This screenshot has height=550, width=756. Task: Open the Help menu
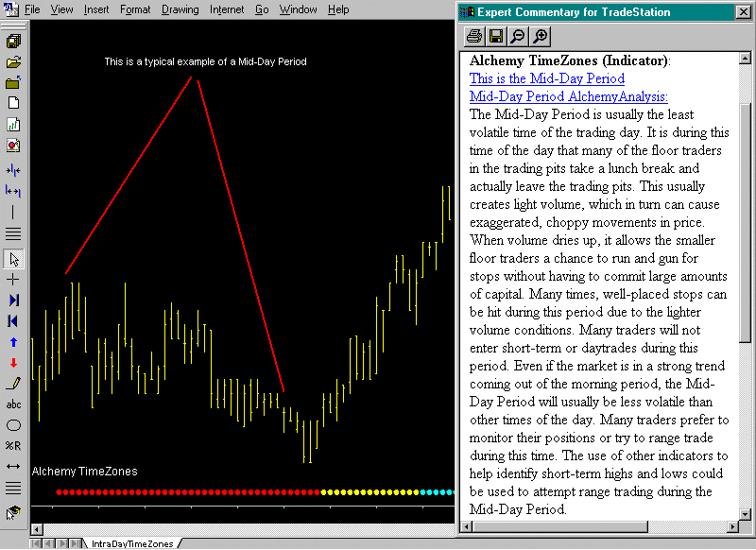338,9
